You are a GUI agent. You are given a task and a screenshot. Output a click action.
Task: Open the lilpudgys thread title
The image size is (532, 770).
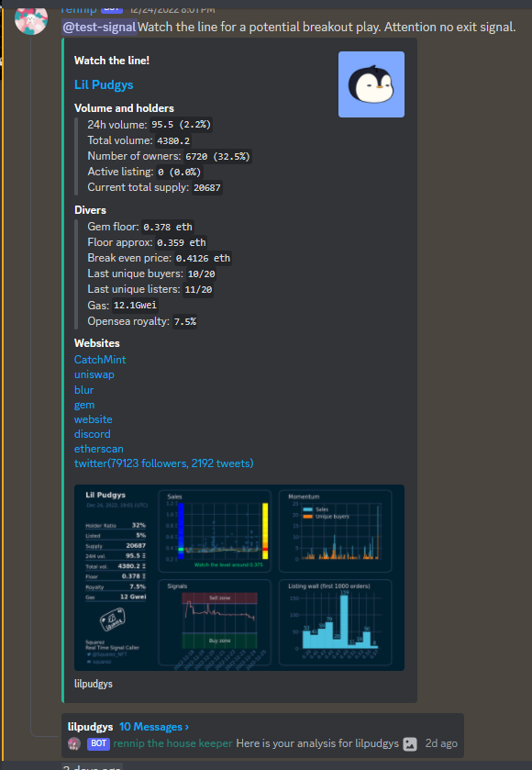click(x=90, y=726)
